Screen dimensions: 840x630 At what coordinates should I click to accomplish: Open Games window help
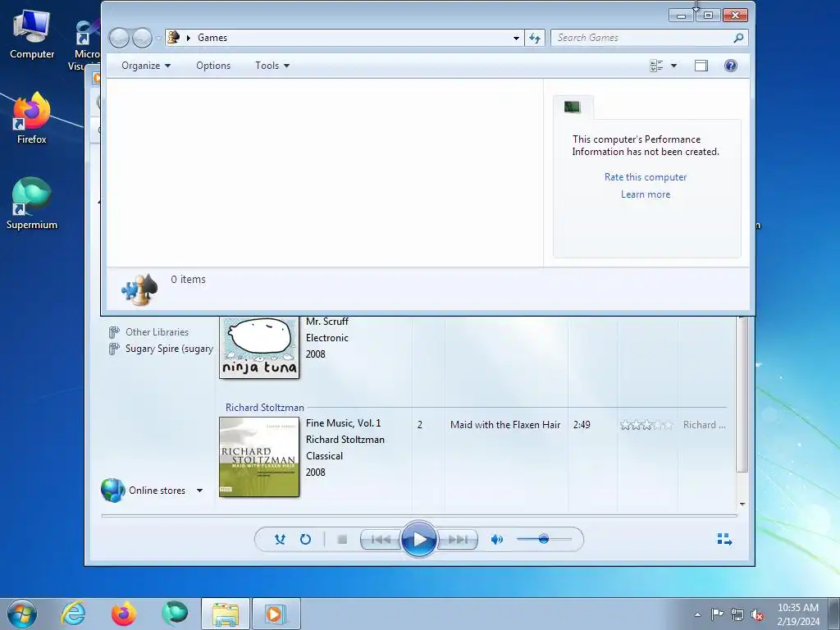click(731, 66)
